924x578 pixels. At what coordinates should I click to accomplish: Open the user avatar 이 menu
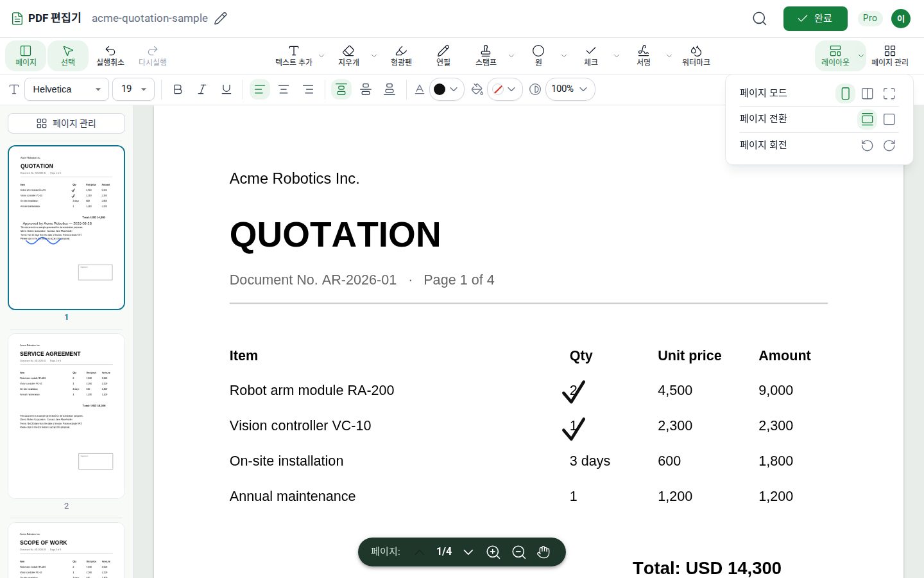point(901,19)
